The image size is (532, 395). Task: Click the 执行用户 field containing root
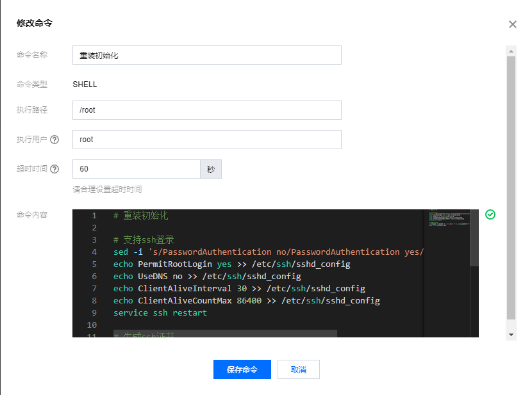[x=206, y=140]
